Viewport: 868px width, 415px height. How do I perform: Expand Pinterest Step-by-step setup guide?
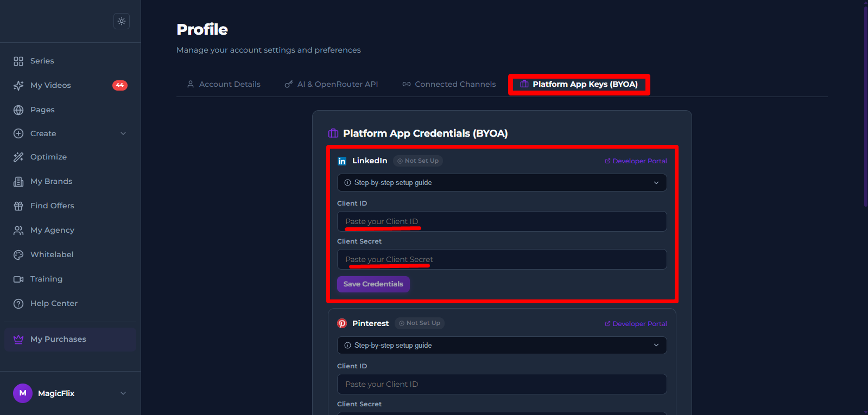click(x=502, y=346)
